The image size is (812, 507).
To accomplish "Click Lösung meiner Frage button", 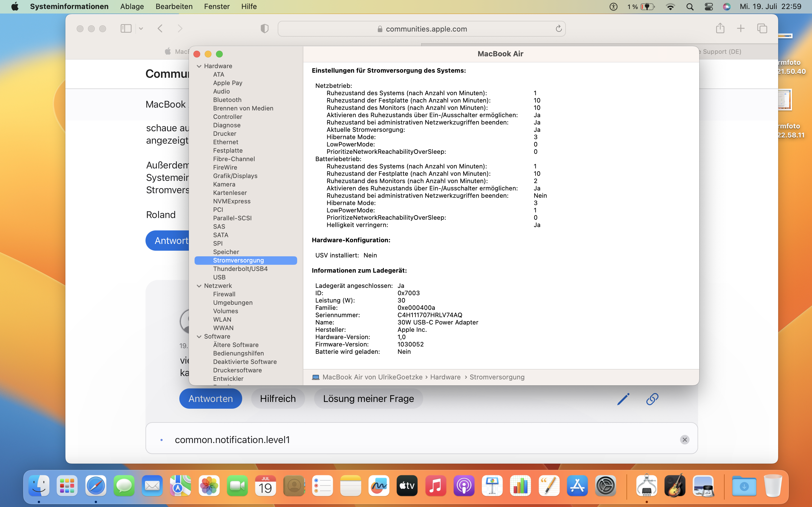I will tap(368, 399).
